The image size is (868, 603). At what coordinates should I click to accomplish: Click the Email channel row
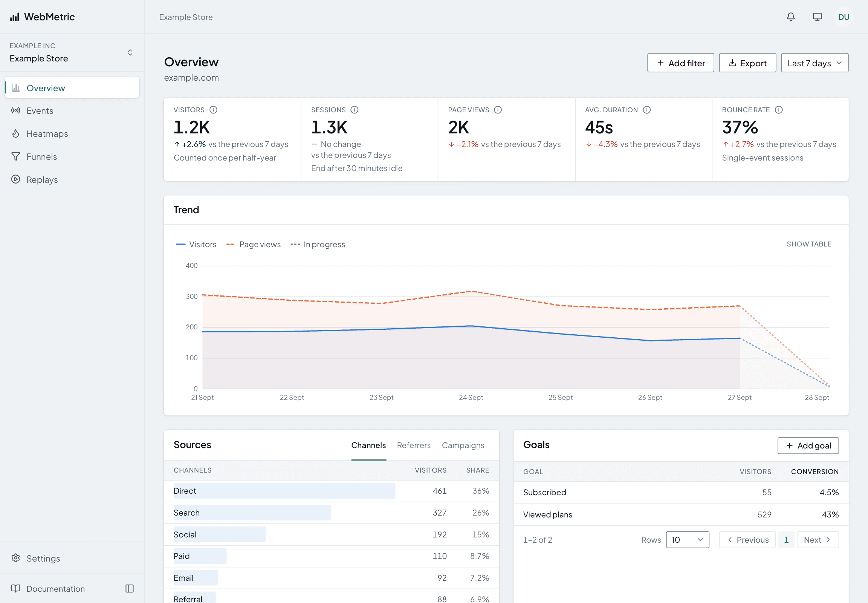coord(331,578)
